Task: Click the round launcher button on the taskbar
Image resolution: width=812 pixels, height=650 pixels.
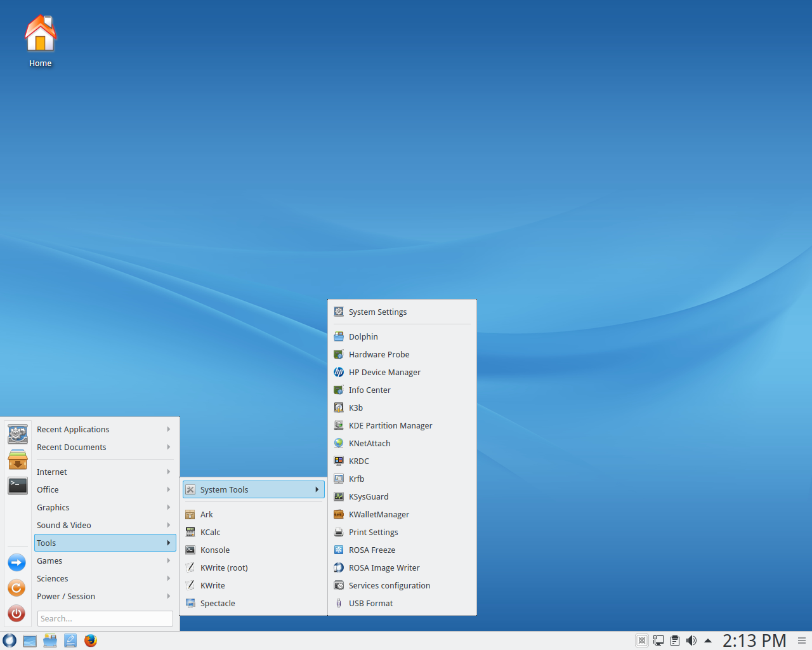Action: click(10, 640)
